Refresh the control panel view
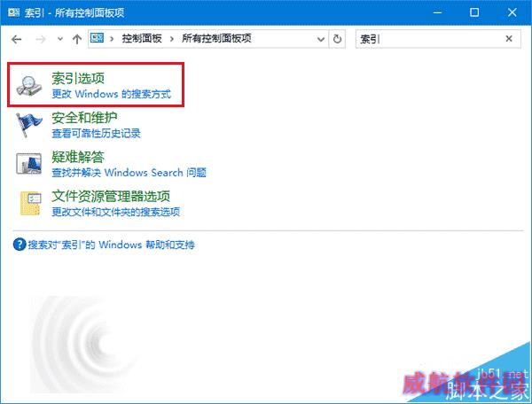 (337, 39)
